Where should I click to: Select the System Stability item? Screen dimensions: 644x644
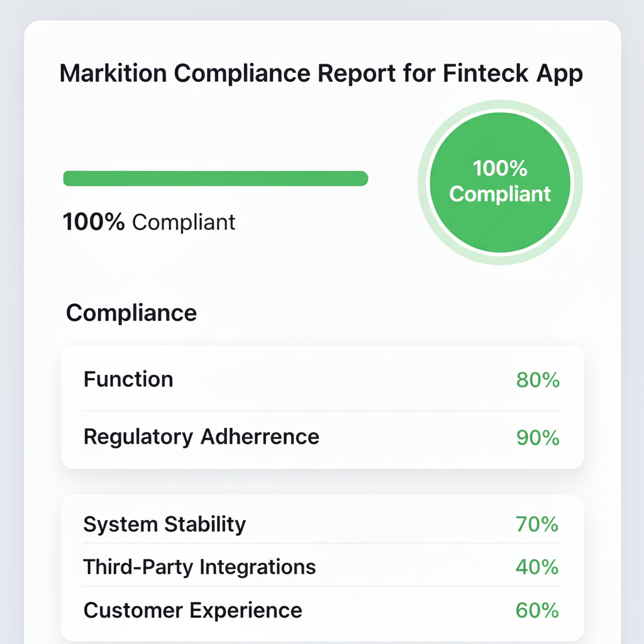[165, 524]
